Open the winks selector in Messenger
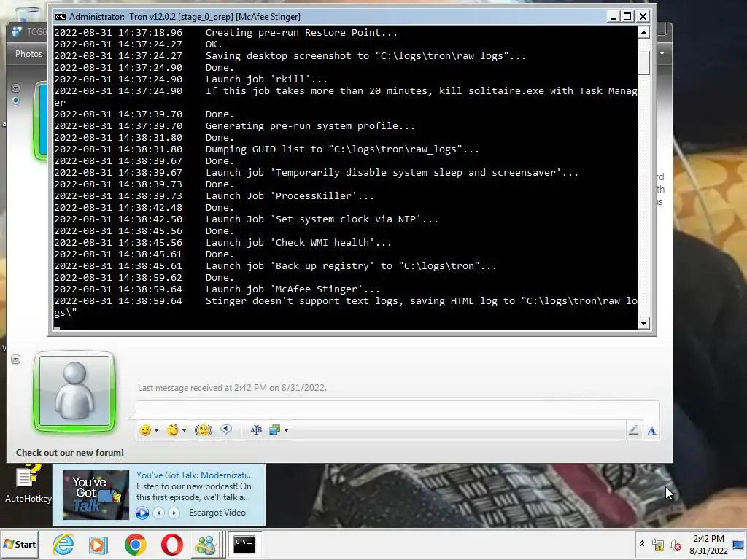The height and width of the screenshot is (560, 747). click(x=173, y=430)
